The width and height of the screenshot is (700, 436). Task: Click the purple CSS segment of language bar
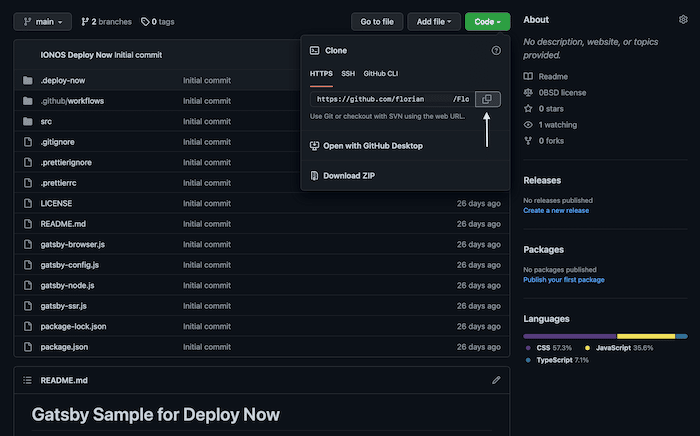tap(570, 336)
